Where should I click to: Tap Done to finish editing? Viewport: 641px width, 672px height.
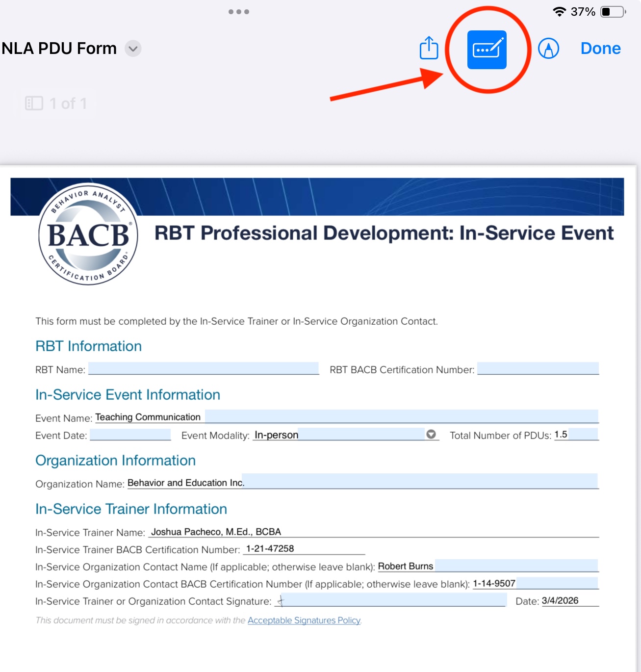click(x=600, y=49)
